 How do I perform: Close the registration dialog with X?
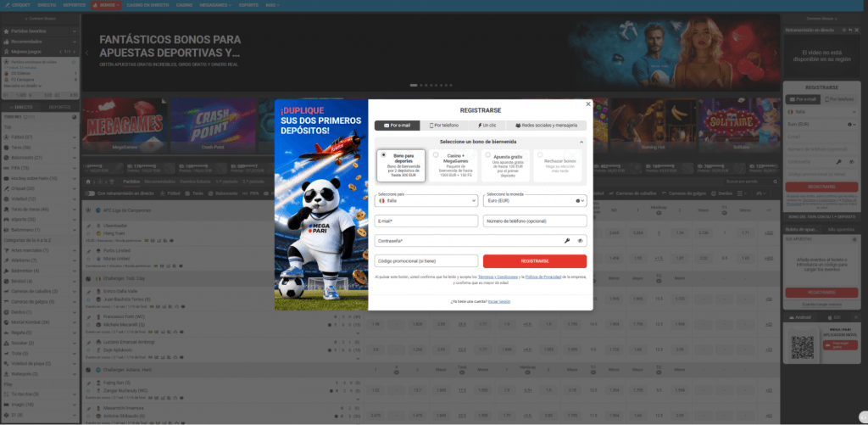[588, 104]
